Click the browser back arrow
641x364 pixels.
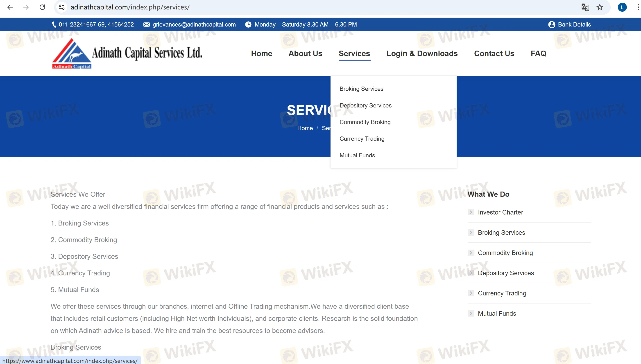[x=10, y=7]
